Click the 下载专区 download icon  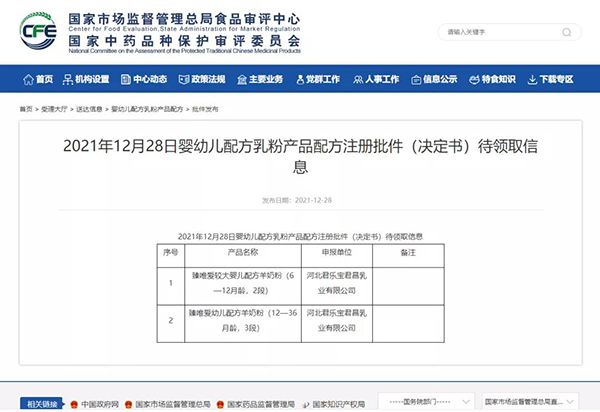(532, 79)
